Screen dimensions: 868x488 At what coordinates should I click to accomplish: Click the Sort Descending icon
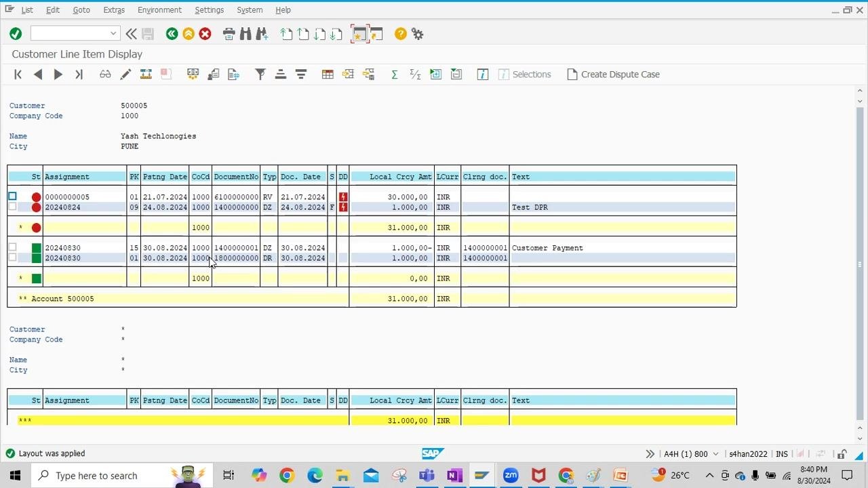click(301, 75)
